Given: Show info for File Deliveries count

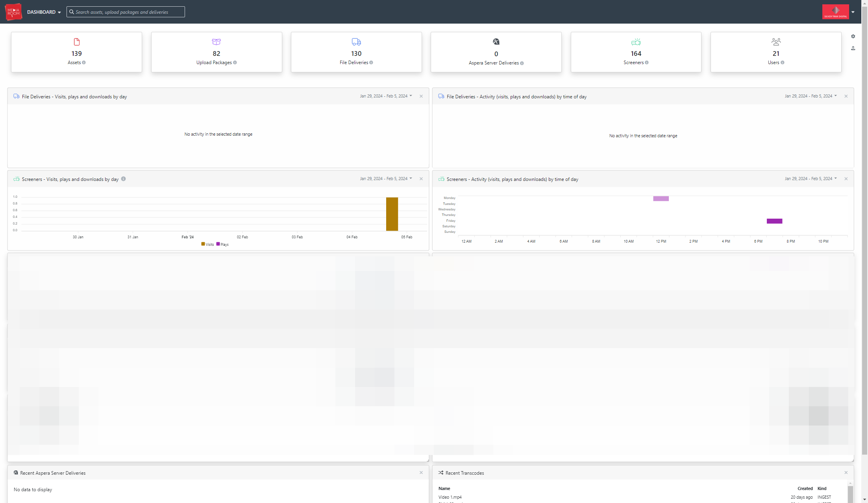Looking at the screenshot, I should (x=371, y=63).
